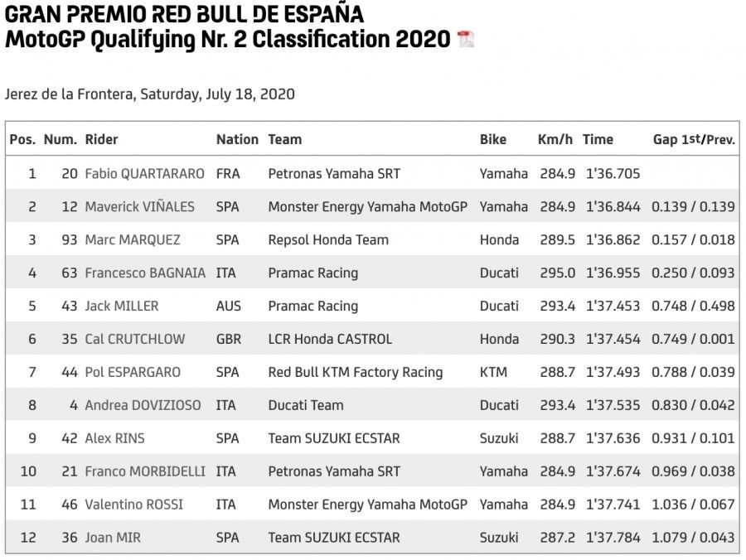Click Joan MIR's row name

pyautogui.click(x=113, y=538)
